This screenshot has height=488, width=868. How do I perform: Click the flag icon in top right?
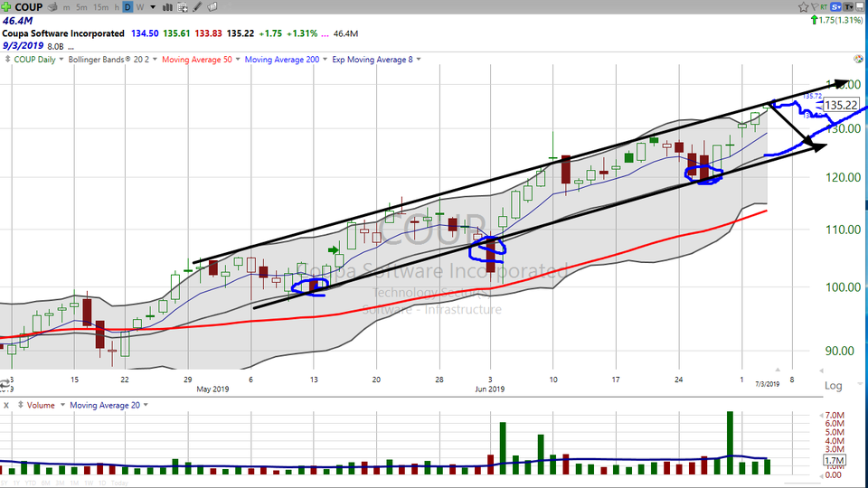point(815,7)
